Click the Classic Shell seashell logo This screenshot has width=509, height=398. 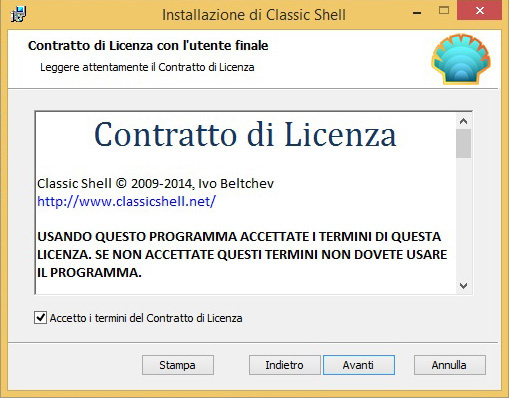[461, 58]
